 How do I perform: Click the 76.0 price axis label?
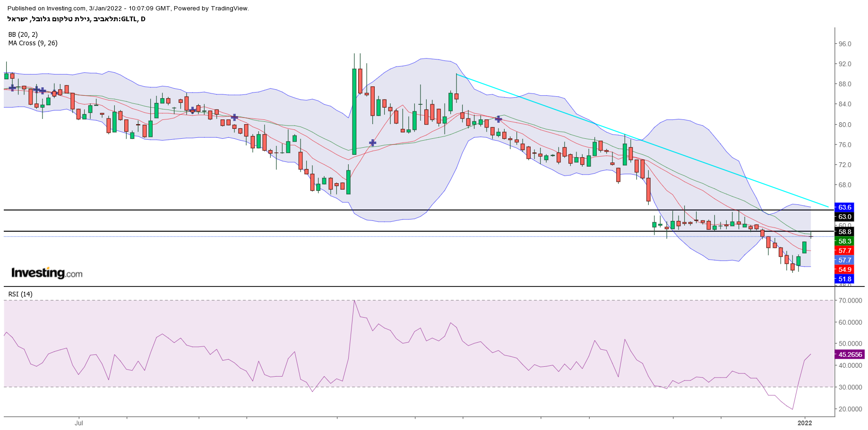point(845,145)
